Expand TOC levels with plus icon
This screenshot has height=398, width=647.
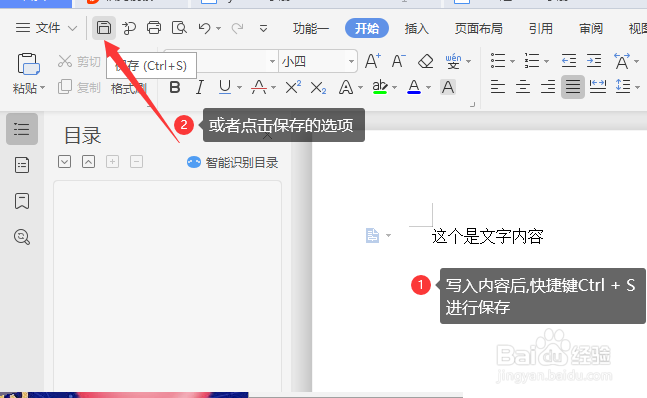tap(112, 161)
